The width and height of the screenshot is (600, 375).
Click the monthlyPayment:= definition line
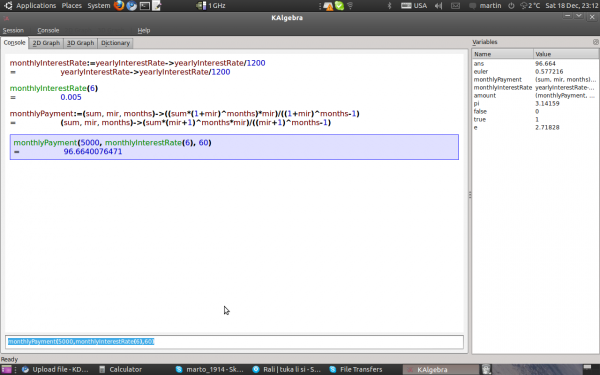184,114
